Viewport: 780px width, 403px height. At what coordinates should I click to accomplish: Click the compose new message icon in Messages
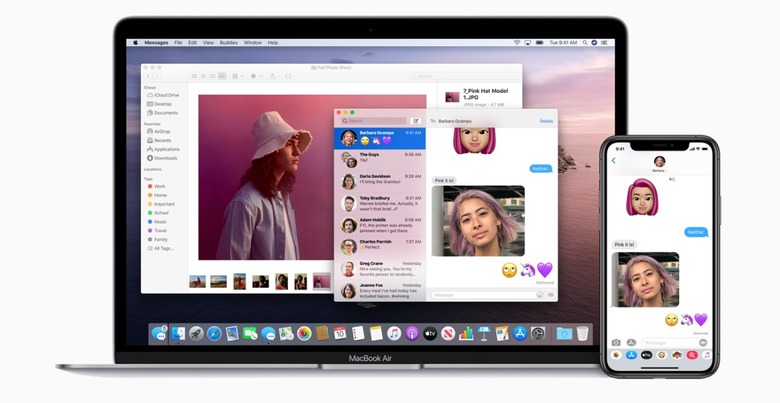point(415,120)
